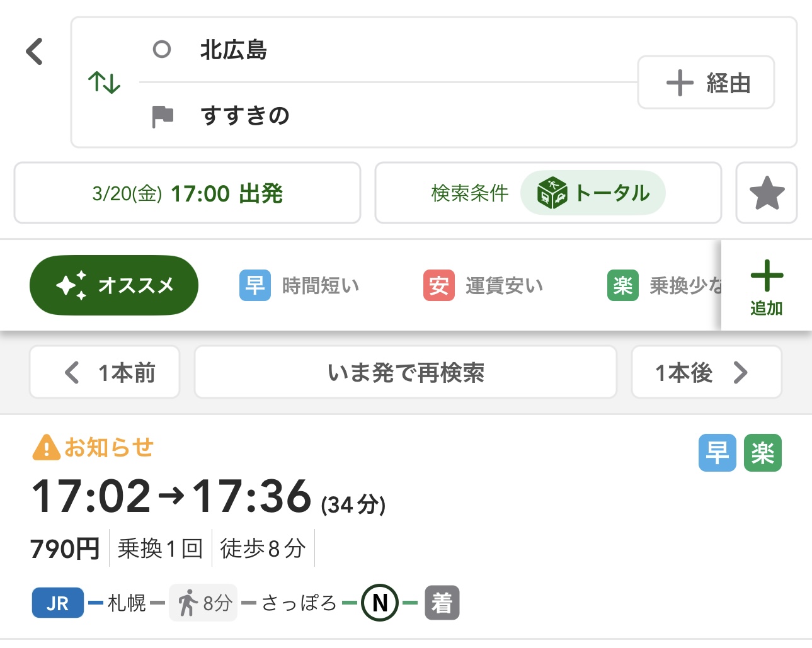Open the 乗換少ない tab
Screen dimensions: 812x648
click(663, 285)
